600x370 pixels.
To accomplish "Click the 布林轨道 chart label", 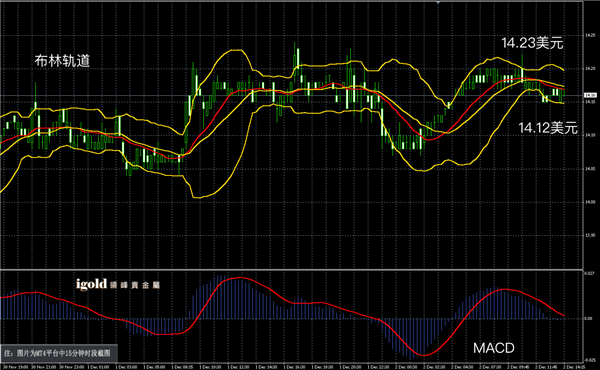I will (x=62, y=61).
